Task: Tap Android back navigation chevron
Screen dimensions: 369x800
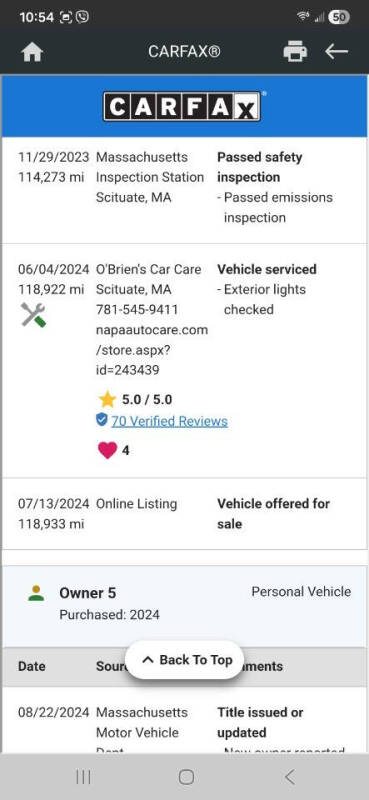Action: pos(289,777)
